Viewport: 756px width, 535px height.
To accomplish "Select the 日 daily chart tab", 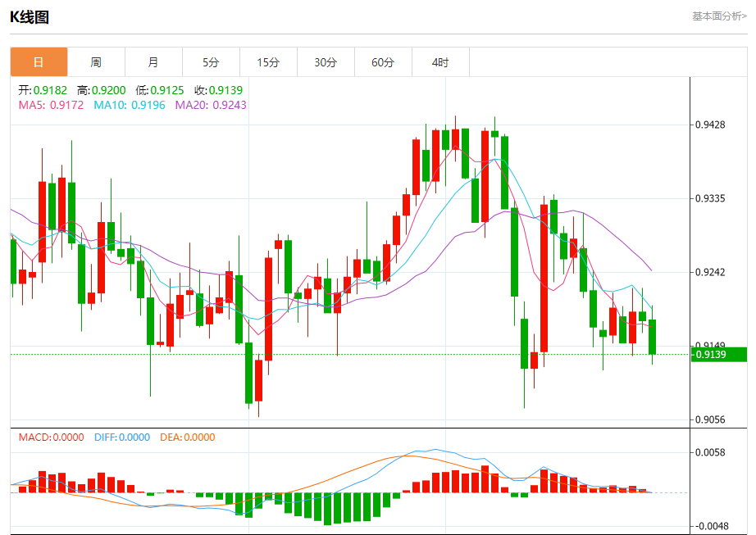I will pos(39,61).
